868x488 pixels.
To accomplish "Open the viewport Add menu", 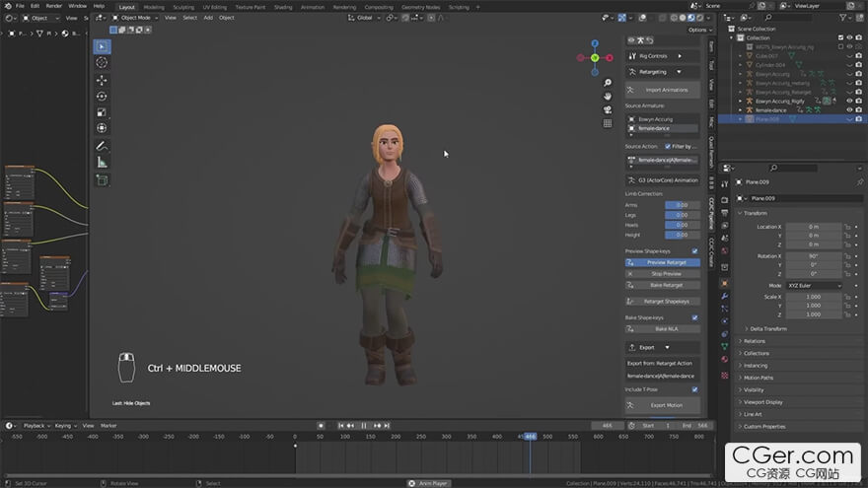I will [x=208, y=18].
